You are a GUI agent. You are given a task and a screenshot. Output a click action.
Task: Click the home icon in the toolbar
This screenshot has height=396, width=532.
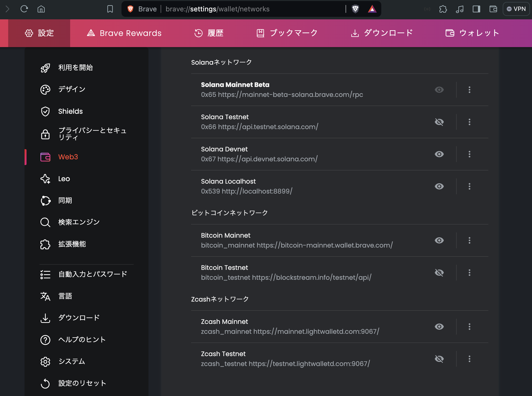click(41, 9)
